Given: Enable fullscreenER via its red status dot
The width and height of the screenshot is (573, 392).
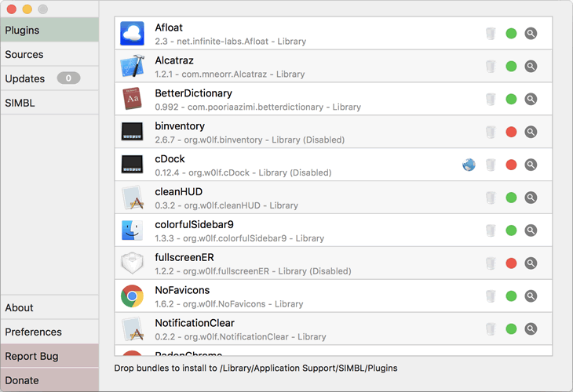Looking at the screenshot, I should 511,263.
